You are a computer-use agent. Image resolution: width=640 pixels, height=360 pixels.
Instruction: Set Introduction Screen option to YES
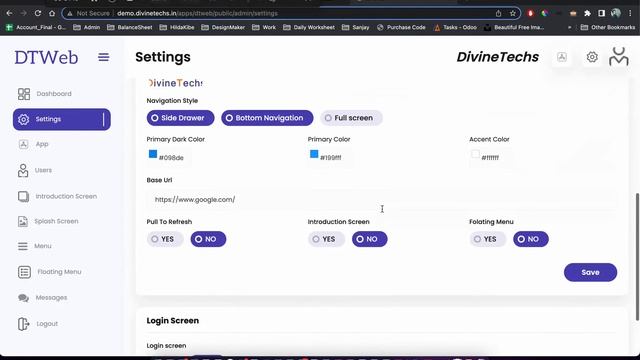tap(326, 239)
